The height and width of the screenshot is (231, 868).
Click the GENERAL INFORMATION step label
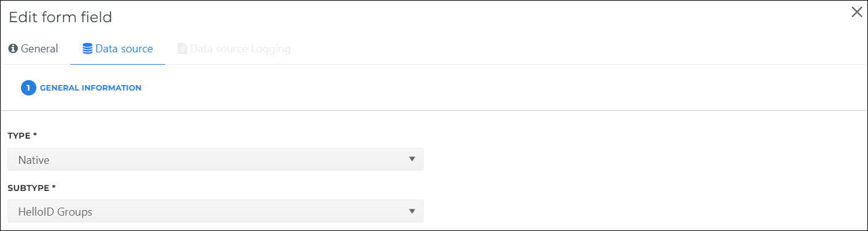(x=91, y=88)
